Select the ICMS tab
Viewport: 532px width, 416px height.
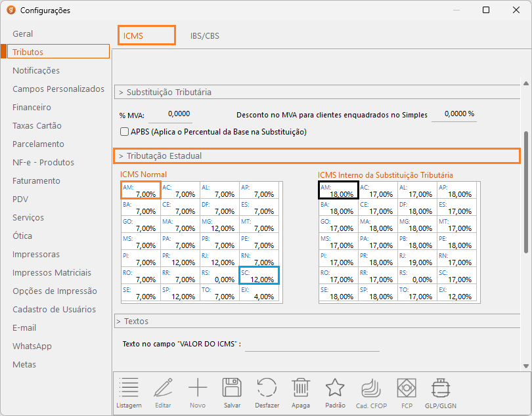point(146,35)
